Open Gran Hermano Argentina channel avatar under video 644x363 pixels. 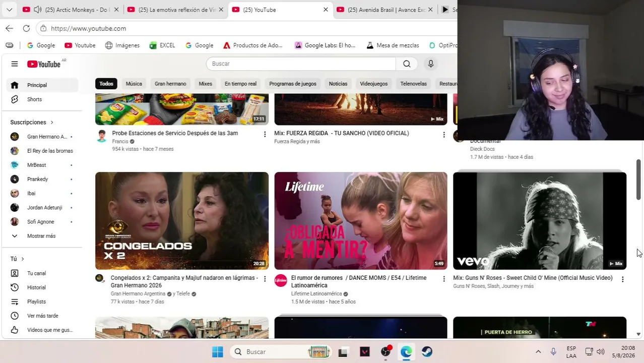pyautogui.click(x=100, y=278)
